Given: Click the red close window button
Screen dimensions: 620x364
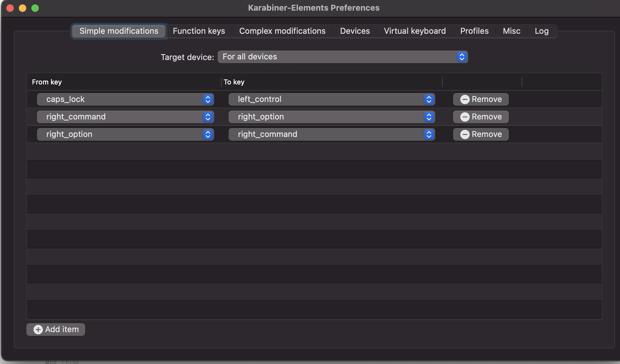Looking at the screenshot, I should pyautogui.click(x=10, y=8).
